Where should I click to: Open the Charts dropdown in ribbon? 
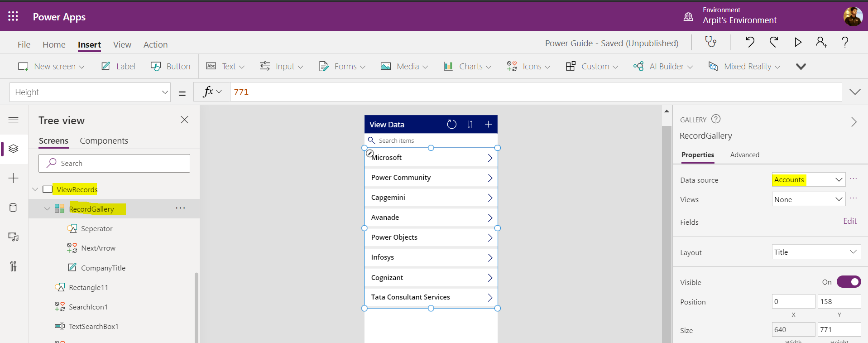pyautogui.click(x=467, y=66)
